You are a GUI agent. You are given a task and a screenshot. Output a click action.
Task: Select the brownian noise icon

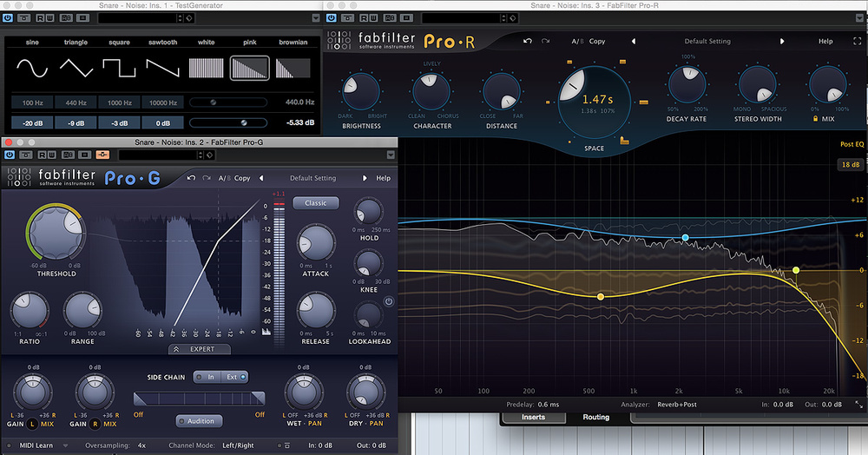(x=293, y=68)
